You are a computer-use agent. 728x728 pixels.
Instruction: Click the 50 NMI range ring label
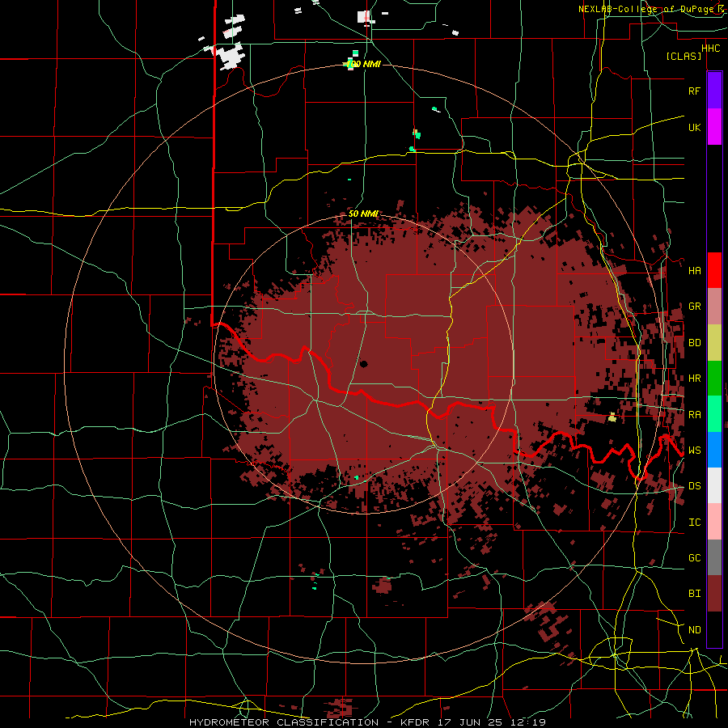(x=363, y=214)
